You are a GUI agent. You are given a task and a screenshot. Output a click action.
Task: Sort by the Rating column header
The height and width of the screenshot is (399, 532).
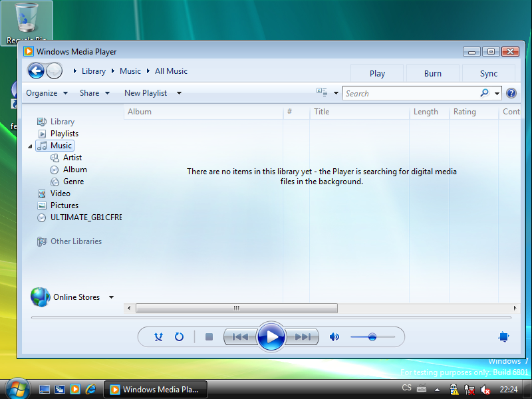(x=474, y=112)
